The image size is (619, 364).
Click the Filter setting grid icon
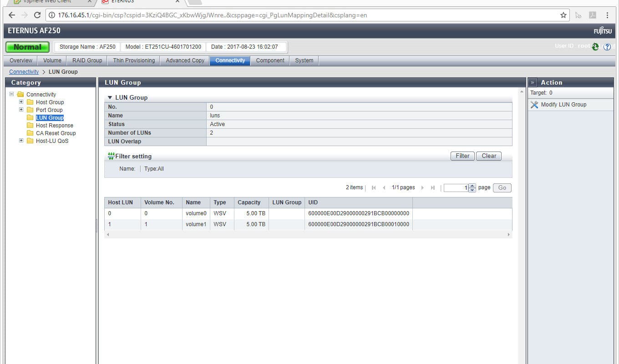coord(111,156)
